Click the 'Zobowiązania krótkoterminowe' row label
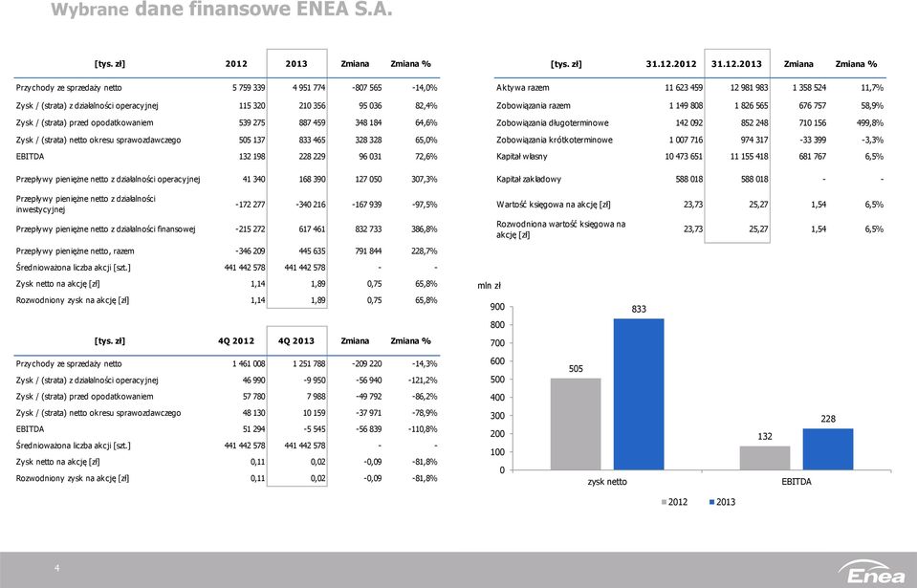The image size is (917, 588). (555, 140)
